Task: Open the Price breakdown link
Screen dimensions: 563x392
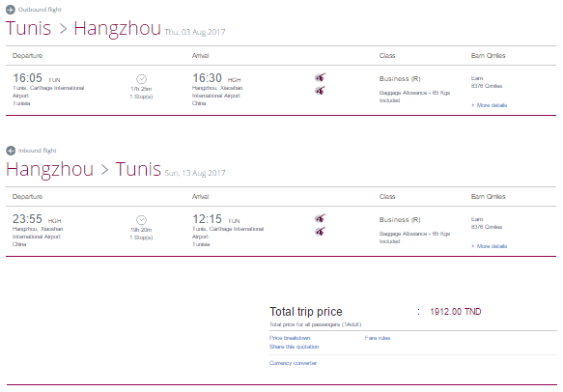Action: pyautogui.click(x=290, y=338)
